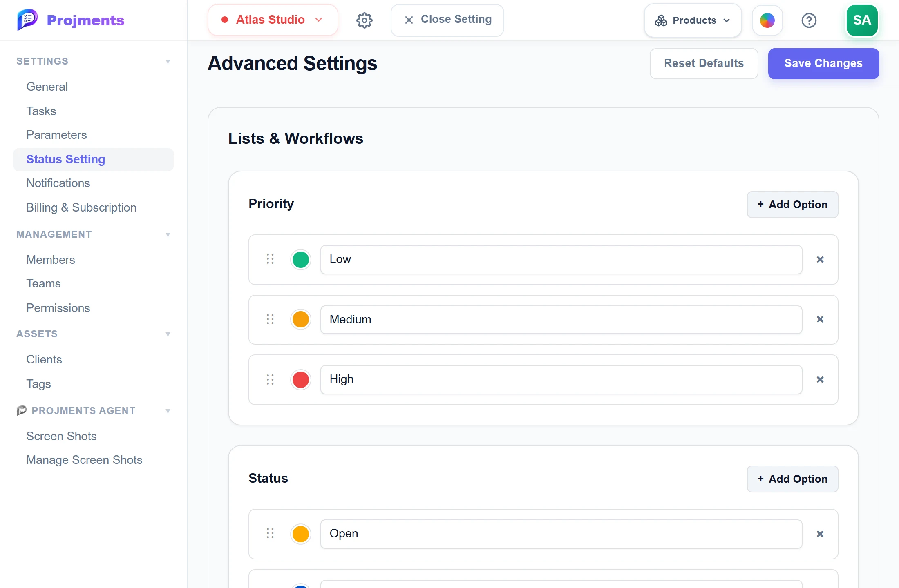
Task: Click the Projments logo icon
Action: pos(27,20)
